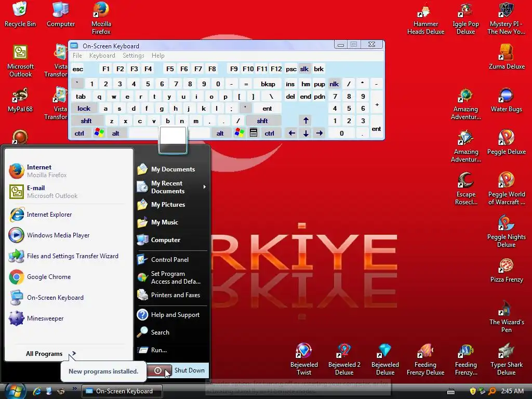Viewport: 532px width, 399px height.
Task: Select The Wizard's Pen desktop shortcut
Action: 506,316
